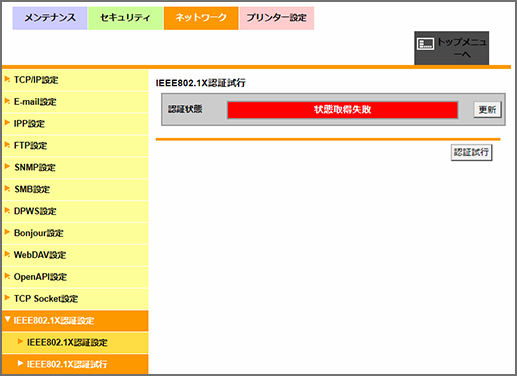Open TCP Socket設定 in the sidebar
Screen dimensions: 517x376
[x=75, y=299]
